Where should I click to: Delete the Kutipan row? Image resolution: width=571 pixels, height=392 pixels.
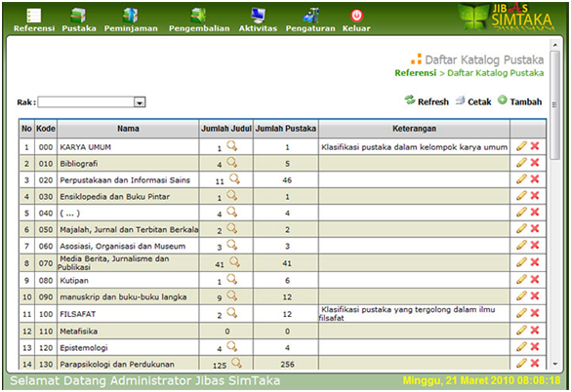(535, 279)
